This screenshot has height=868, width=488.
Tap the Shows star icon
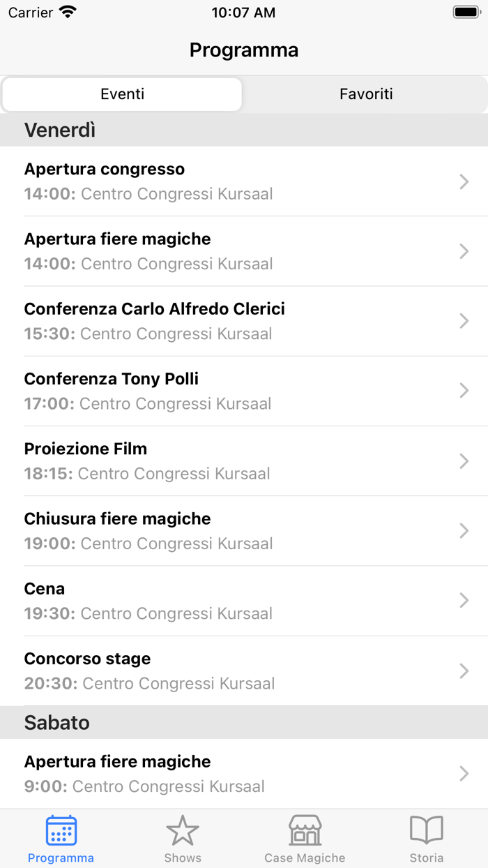pyautogui.click(x=183, y=830)
